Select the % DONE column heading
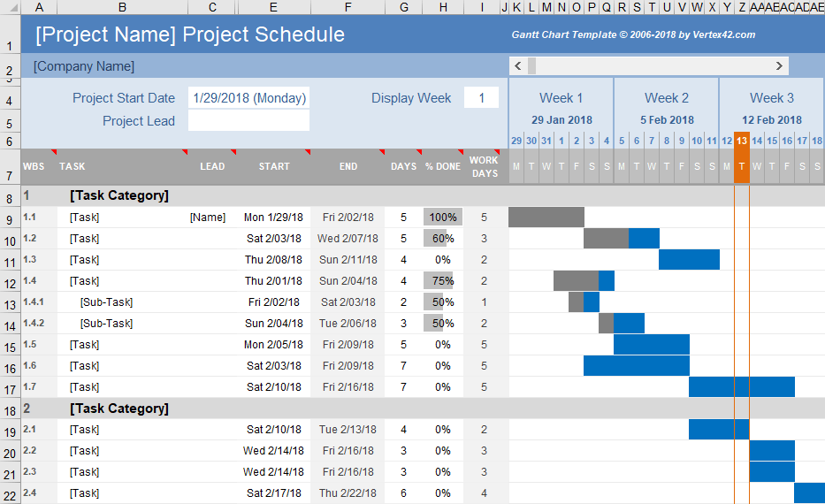This screenshot has width=825, height=504. tap(442, 166)
